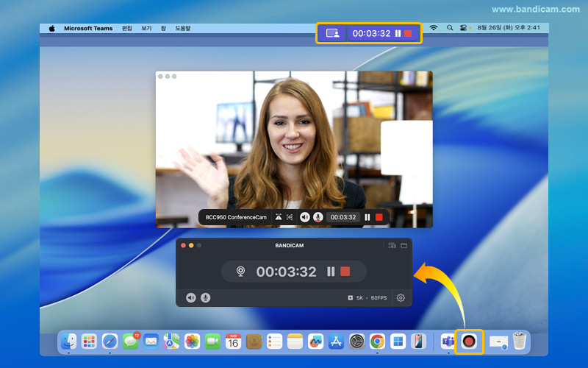The image size is (588, 368).
Task: Open Bandicam settings gear
Action: click(x=401, y=298)
